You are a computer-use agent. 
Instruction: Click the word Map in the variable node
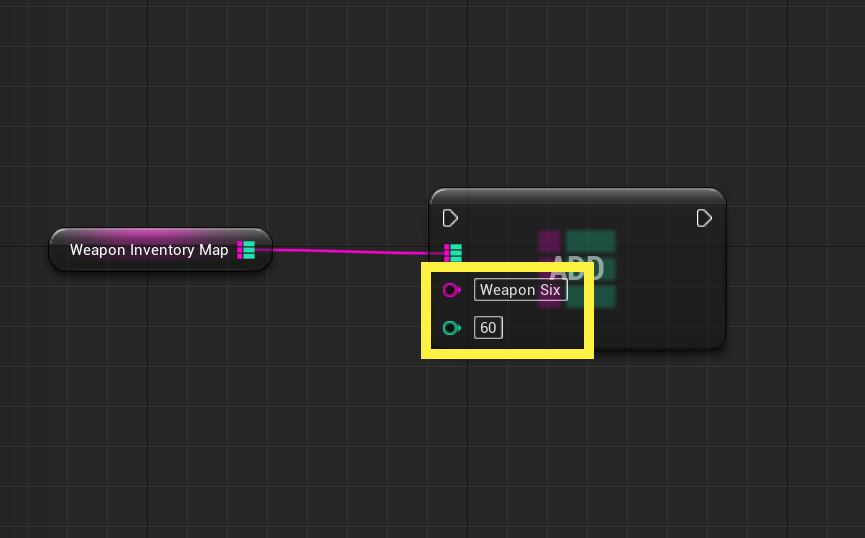tap(213, 251)
